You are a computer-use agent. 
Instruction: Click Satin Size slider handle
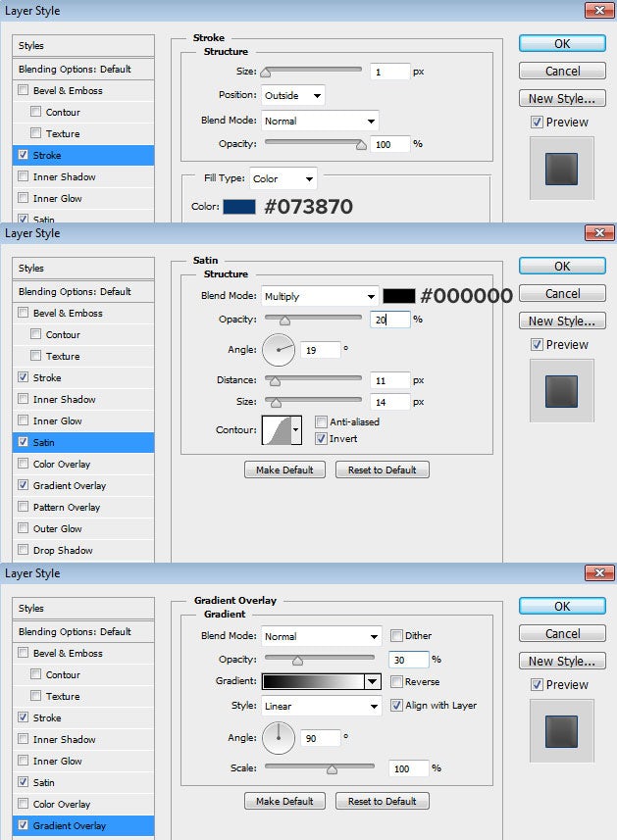276,403
